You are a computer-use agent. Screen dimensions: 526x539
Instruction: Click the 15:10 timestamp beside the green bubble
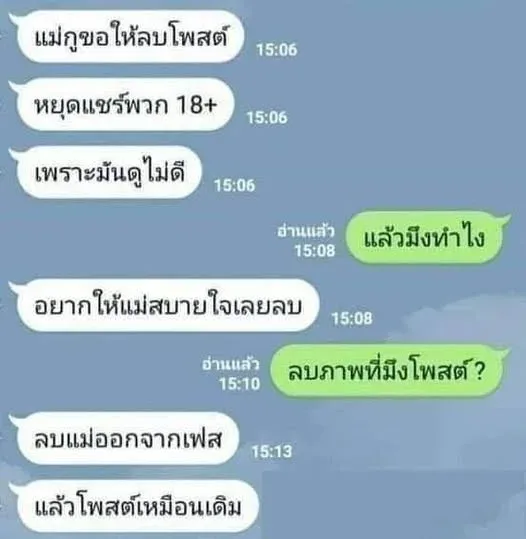coord(240,383)
